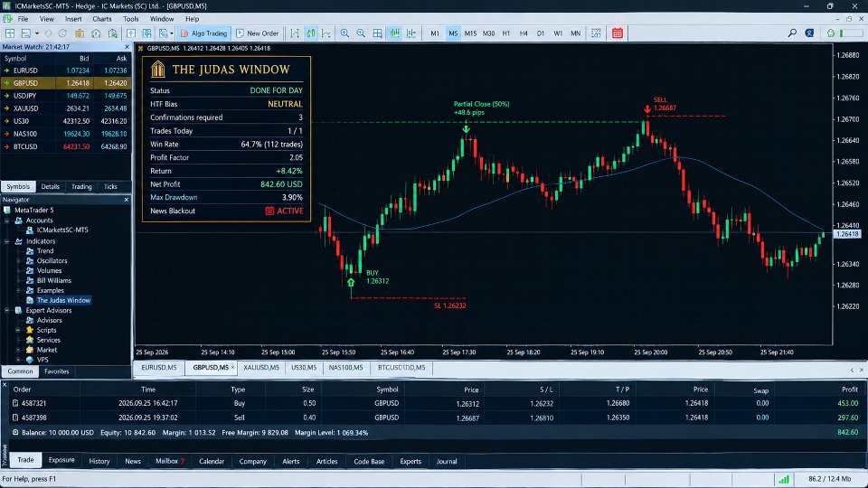The image size is (868, 488).
Task: Close the Navigator panel
Action: 127,200
